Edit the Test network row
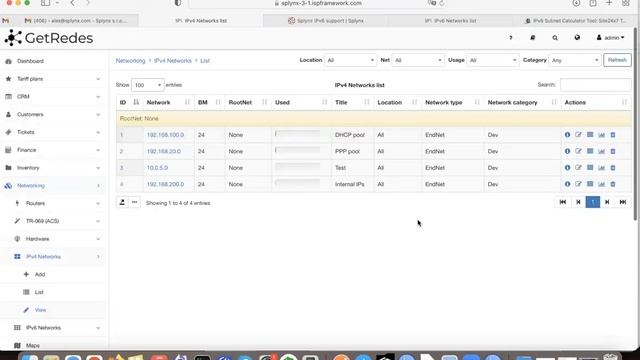The image size is (640, 360). [578, 168]
